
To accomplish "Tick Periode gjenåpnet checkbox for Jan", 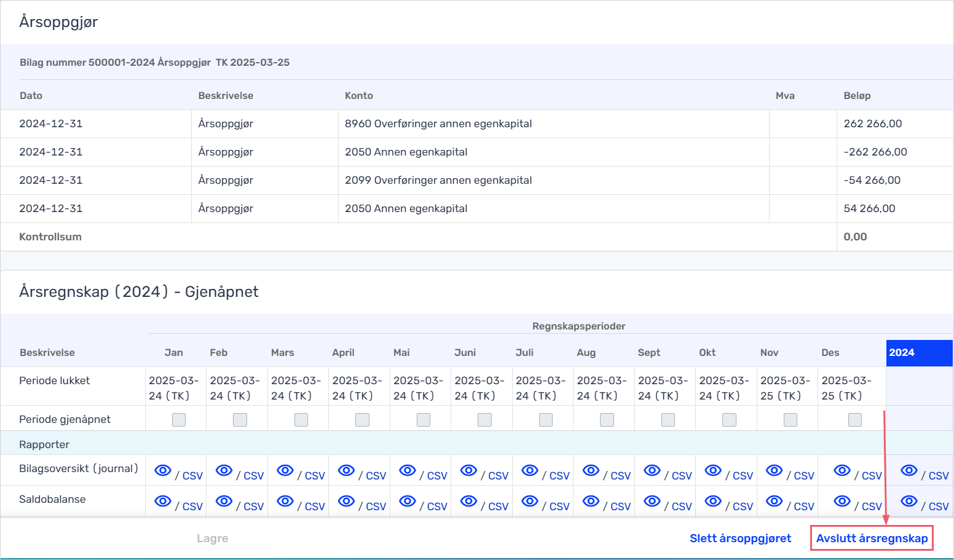I will click(x=179, y=420).
